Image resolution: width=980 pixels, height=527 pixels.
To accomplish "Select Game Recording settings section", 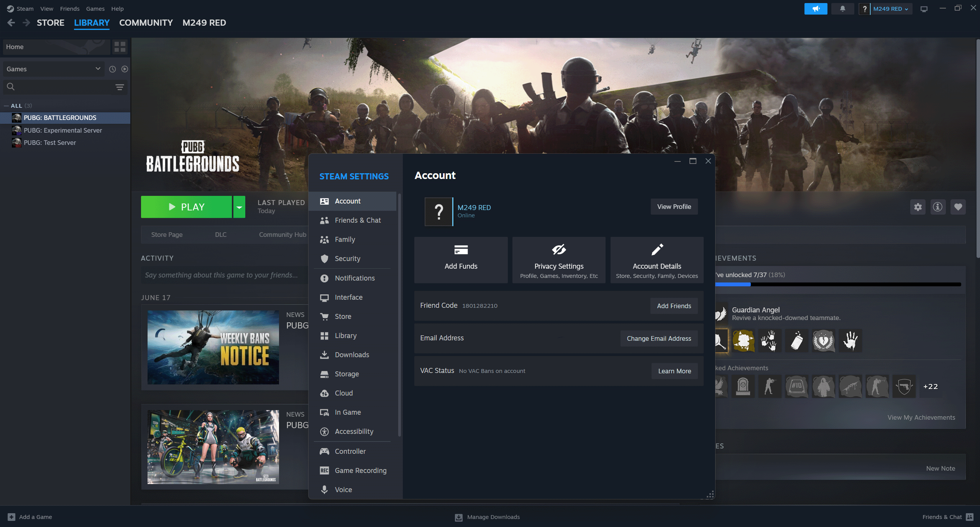I will (x=352, y=471).
